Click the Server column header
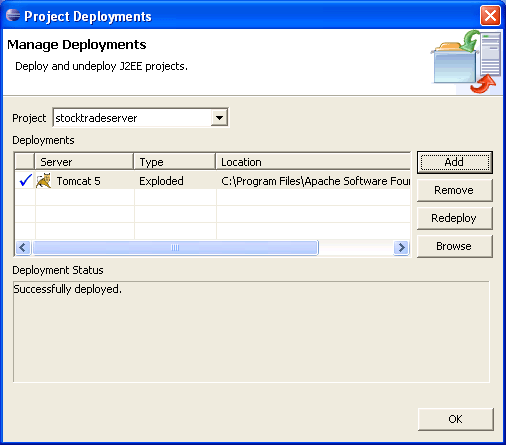 (84, 162)
